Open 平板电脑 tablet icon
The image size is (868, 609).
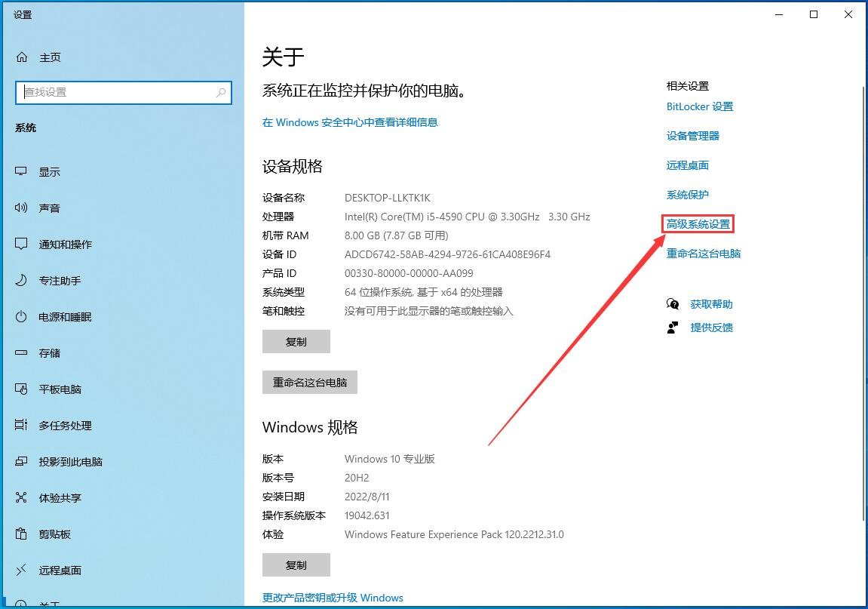22,389
